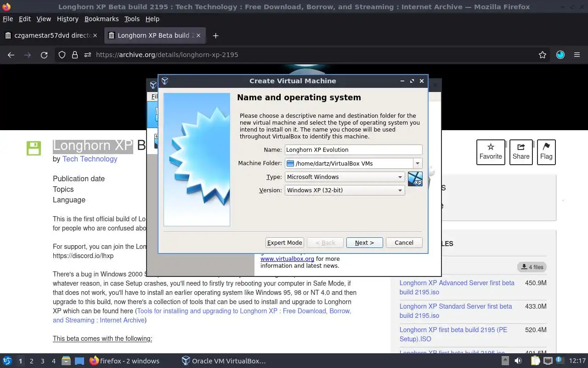588x368 pixels.
Task: Switch to Expert Mode
Action: click(285, 242)
